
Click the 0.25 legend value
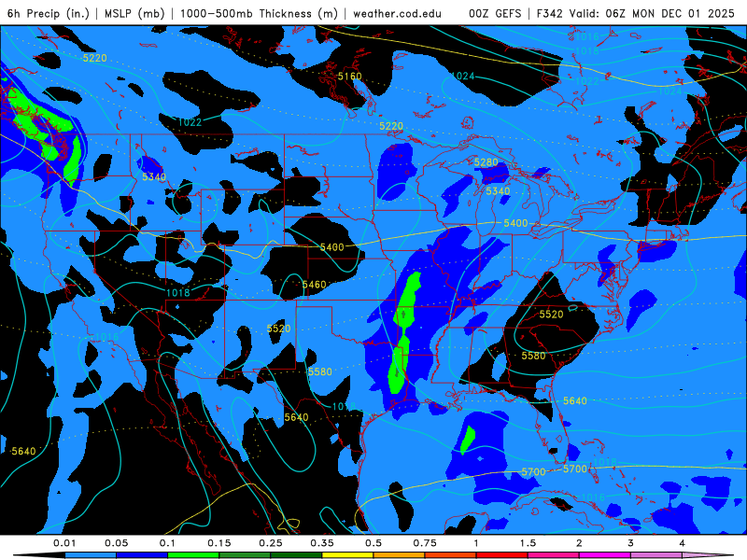(270, 543)
